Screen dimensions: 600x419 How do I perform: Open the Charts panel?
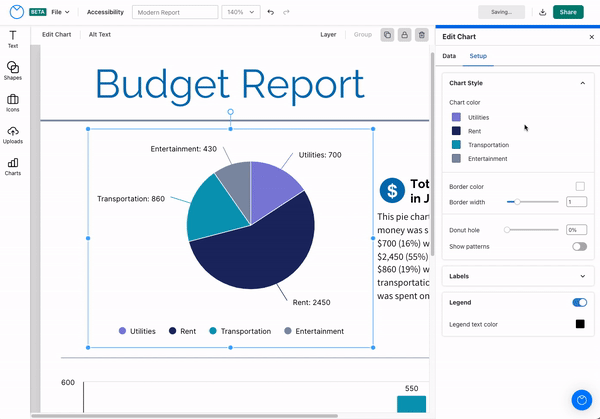(13, 167)
